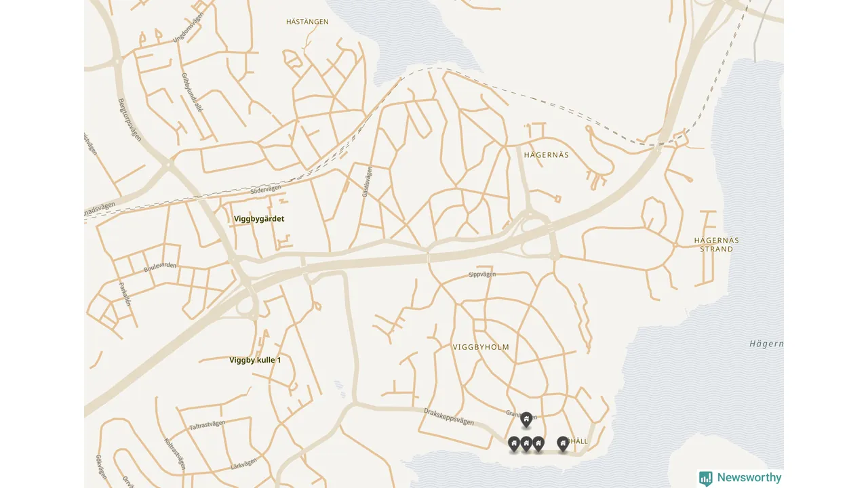Click the Sippvägen street label

[482, 274]
